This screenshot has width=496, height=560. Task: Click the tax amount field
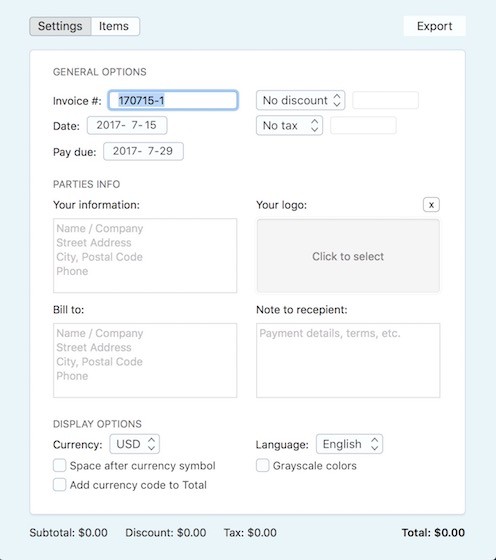363,125
